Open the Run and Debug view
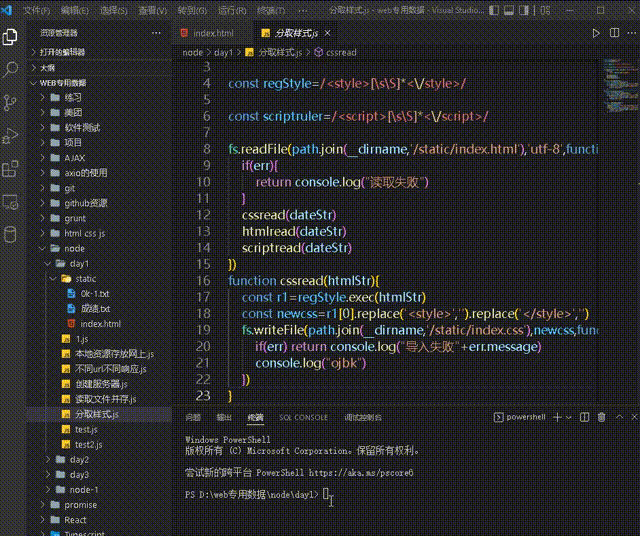This screenshot has height=536, width=640. 12,135
